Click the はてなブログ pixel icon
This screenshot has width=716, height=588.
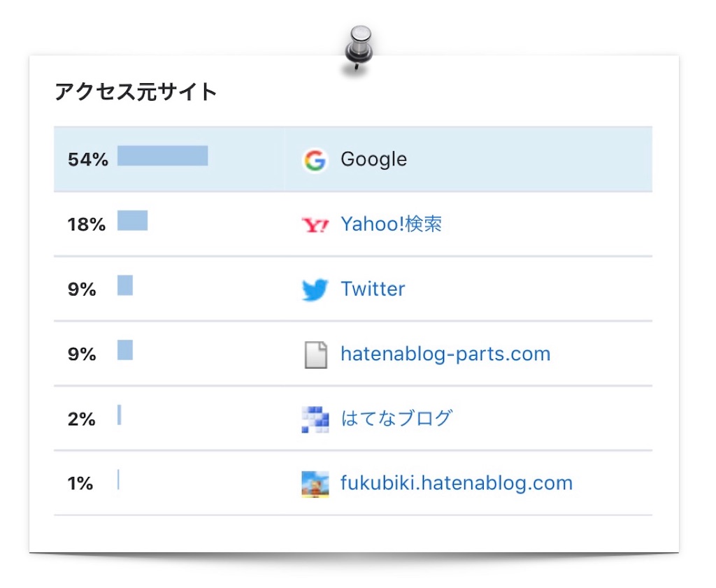(315, 420)
